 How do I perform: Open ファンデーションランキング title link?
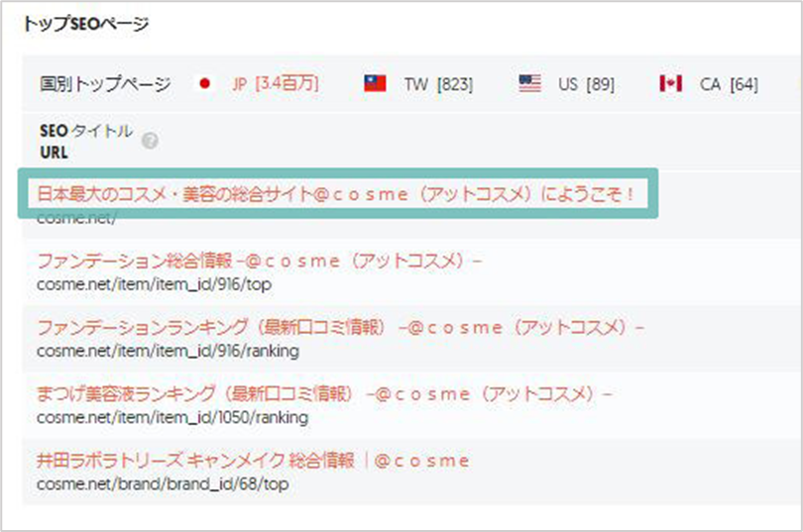tap(340, 327)
